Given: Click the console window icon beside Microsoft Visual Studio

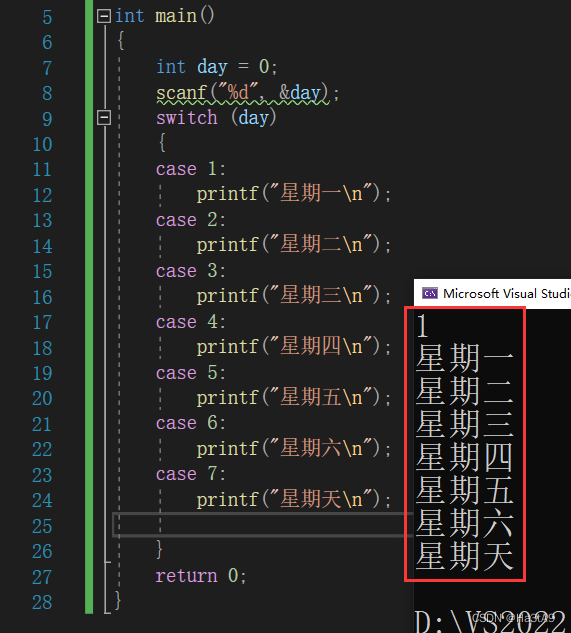Looking at the screenshot, I should click(x=430, y=293).
